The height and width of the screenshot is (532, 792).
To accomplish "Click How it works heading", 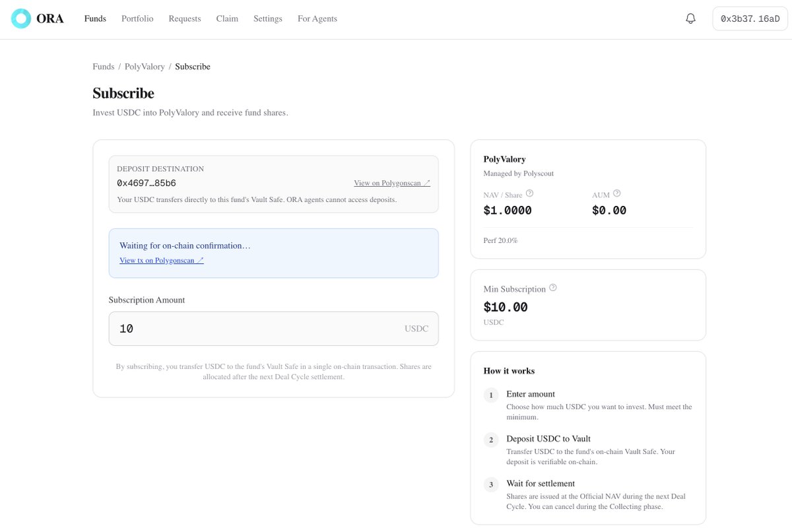I will coord(509,371).
